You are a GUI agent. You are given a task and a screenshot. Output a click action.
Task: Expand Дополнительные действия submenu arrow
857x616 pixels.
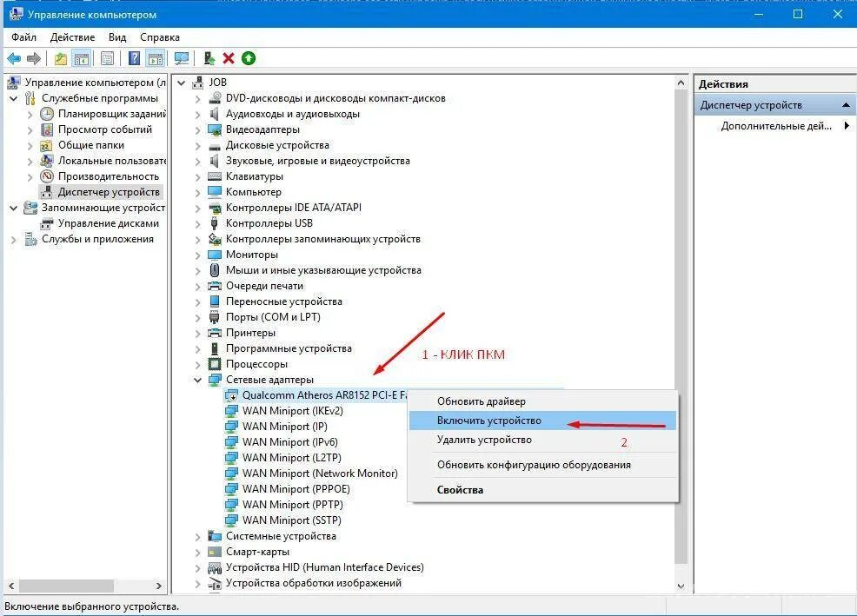point(847,126)
